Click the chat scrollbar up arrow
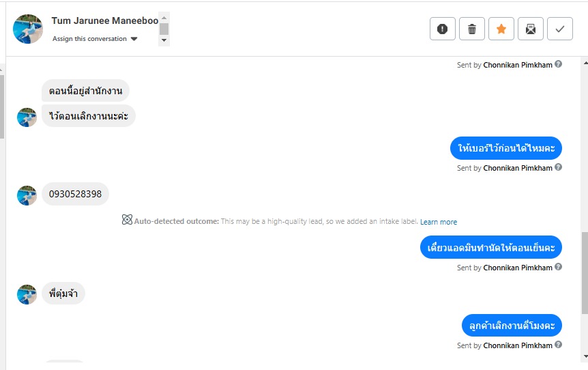 point(585,63)
